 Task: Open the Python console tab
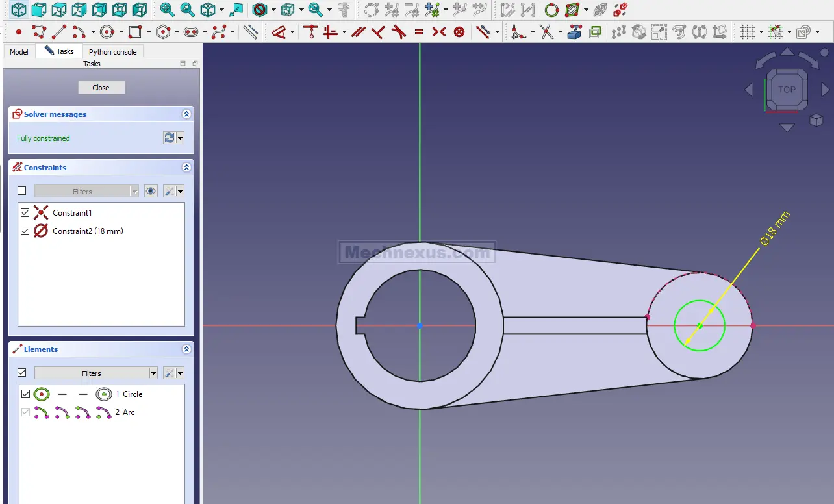(112, 51)
